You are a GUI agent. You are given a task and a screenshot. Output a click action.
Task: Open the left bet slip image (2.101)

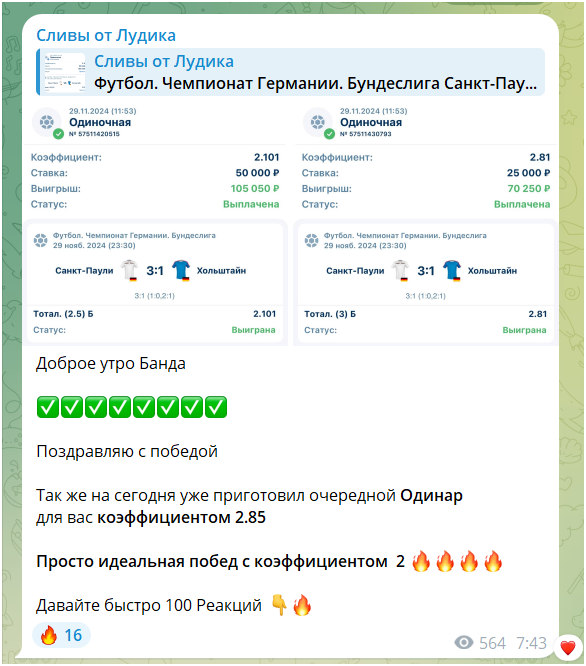[155, 223]
